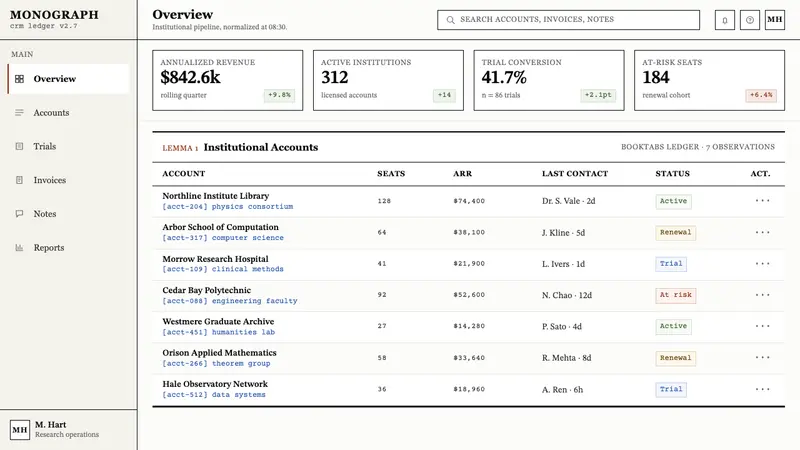Open the Notes menu item
The height and width of the screenshot is (450, 800).
tap(68, 214)
